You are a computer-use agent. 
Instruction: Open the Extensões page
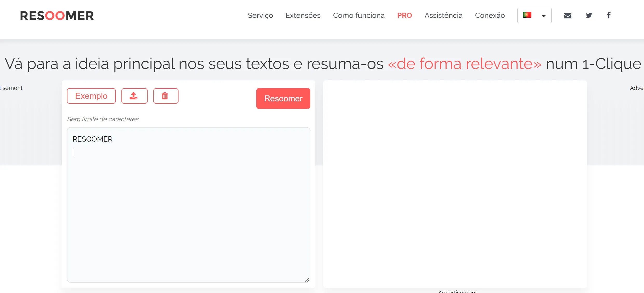coord(303,15)
